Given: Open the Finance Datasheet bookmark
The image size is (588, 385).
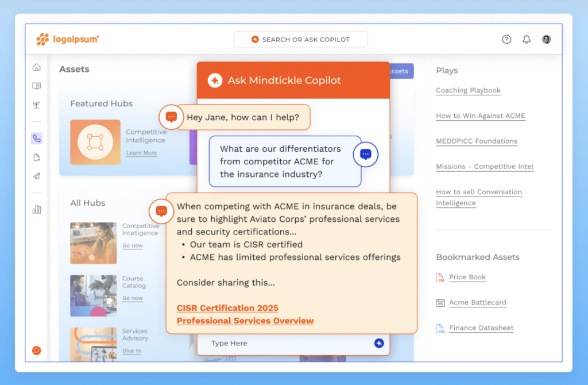Looking at the screenshot, I should click(481, 328).
